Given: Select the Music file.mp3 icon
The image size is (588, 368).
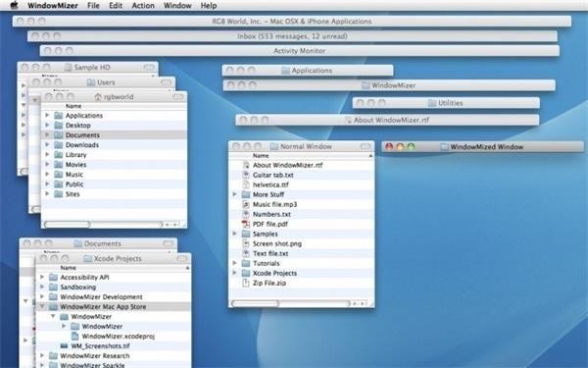Looking at the screenshot, I should (246, 204).
